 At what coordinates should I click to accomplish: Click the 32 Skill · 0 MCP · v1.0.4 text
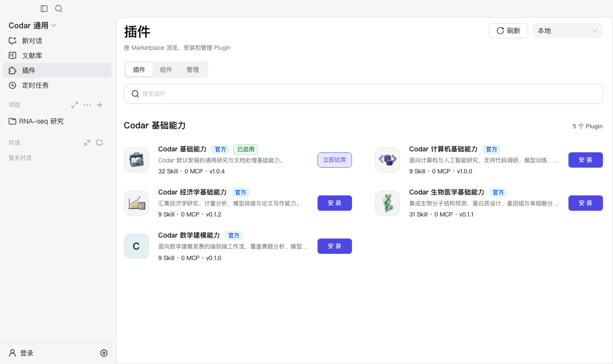pos(192,171)
